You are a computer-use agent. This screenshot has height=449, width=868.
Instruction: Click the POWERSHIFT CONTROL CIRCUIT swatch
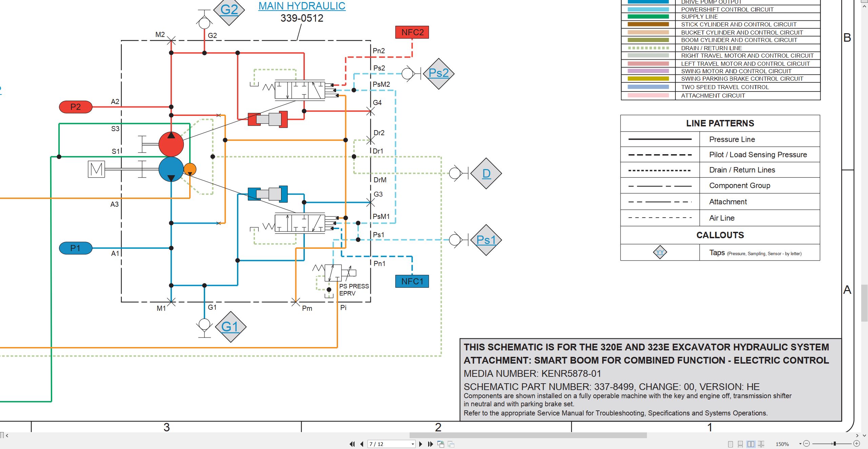pos(648,9)
